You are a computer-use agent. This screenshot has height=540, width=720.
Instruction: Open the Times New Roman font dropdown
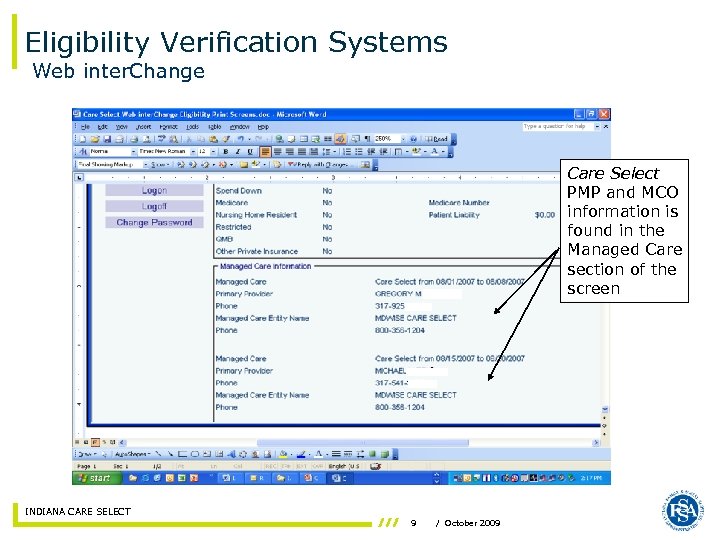(x=193, y=152)
